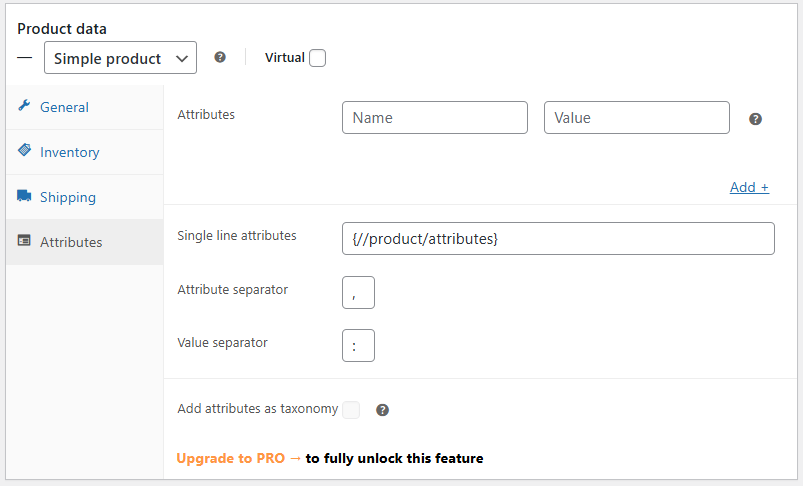This screenshot has width=803, height=486.
Task: Collapse Product data using the dash icon
Action: click(x=25, y=58)
